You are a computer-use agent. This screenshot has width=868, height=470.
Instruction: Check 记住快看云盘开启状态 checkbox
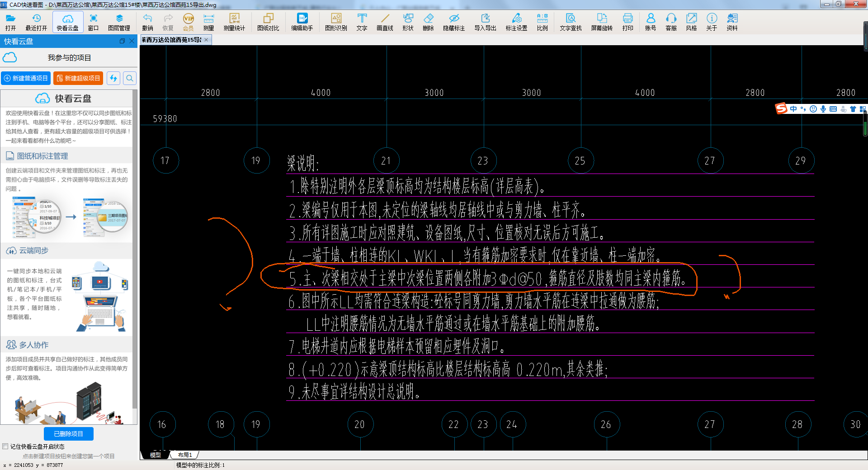5,446
